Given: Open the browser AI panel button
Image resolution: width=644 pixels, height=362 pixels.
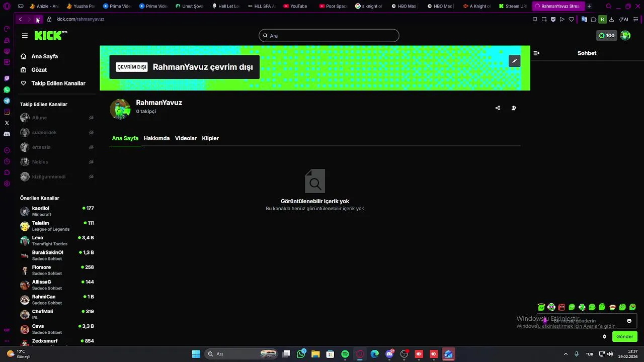Looking at the screenshot, I should point(623,19).
